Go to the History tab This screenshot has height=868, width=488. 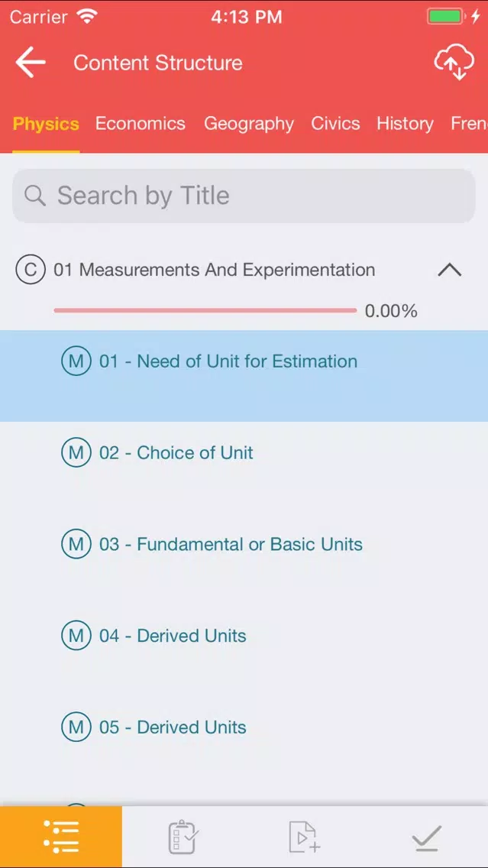click(x=405, y=124)
